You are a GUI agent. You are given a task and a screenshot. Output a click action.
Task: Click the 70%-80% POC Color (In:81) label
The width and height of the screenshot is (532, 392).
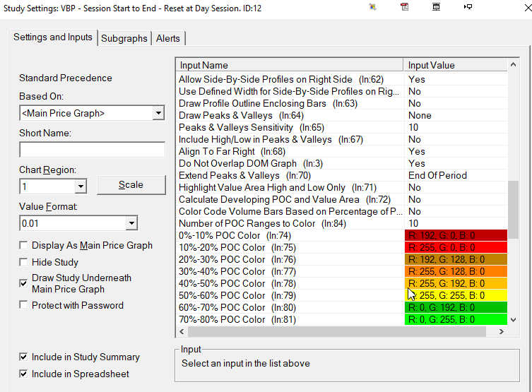point(237,319)
